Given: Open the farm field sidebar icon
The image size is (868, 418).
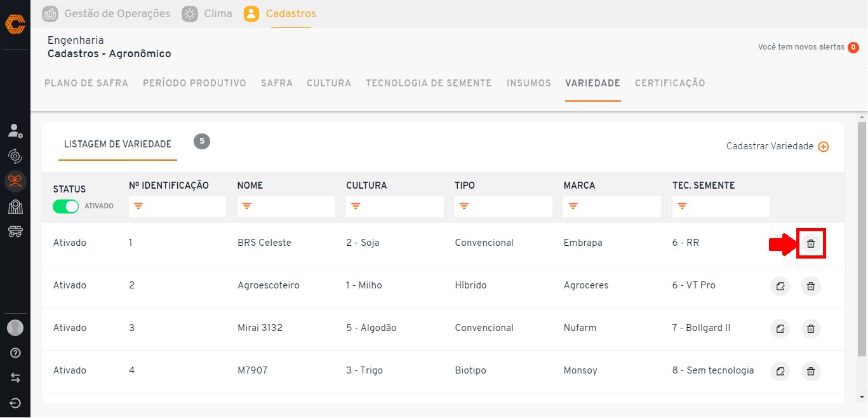Looking at the screenshot, I should pyautogui.click(x=15, y=206).
